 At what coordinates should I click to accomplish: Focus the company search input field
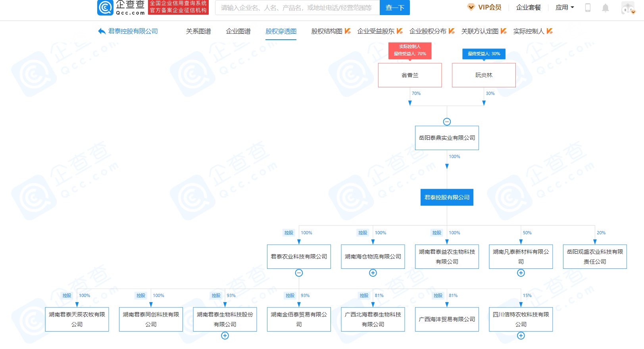click(298, 8)
